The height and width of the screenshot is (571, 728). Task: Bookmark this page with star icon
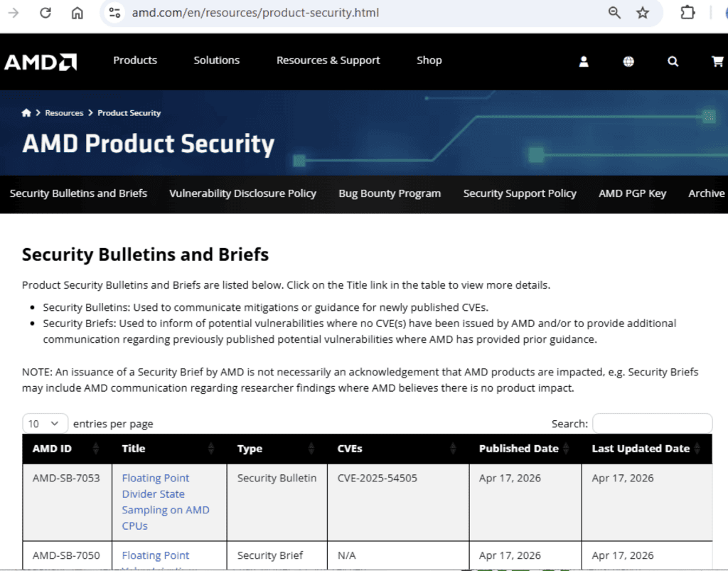point(643,13)
